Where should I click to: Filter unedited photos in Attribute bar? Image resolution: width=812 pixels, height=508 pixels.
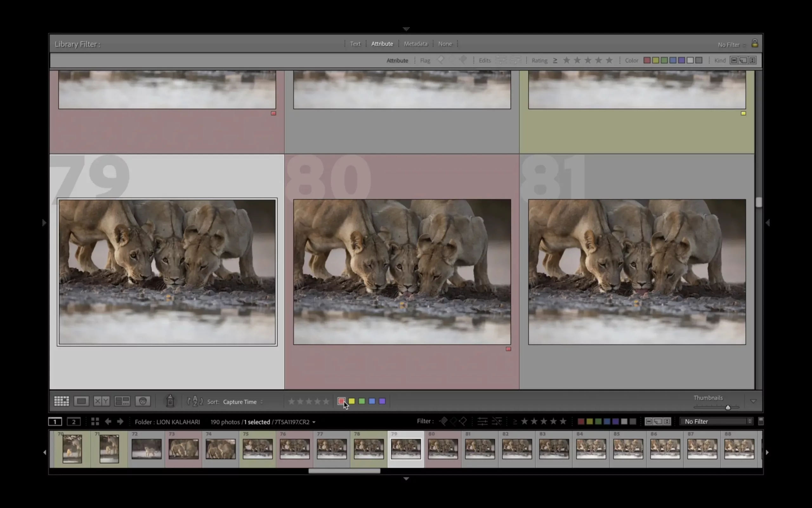516,60
